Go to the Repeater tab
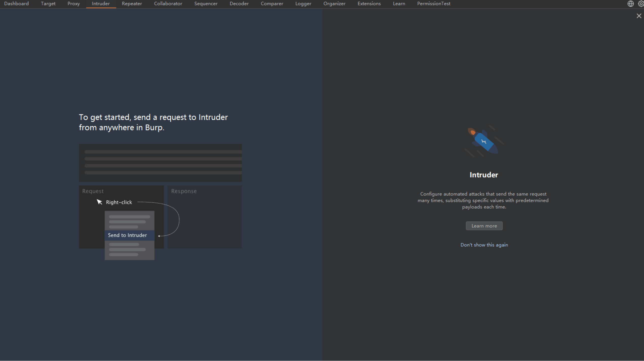Viewport: 644px width, 361px height. click(x=132, y=4)
